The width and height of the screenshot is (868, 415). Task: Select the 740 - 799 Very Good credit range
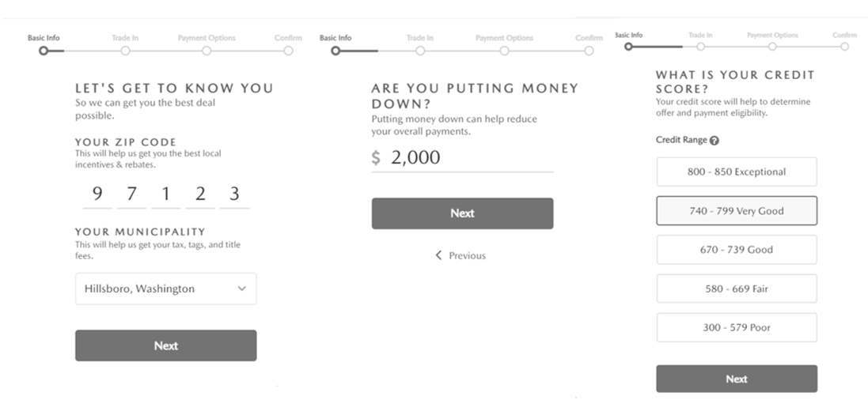click(736, 211)
